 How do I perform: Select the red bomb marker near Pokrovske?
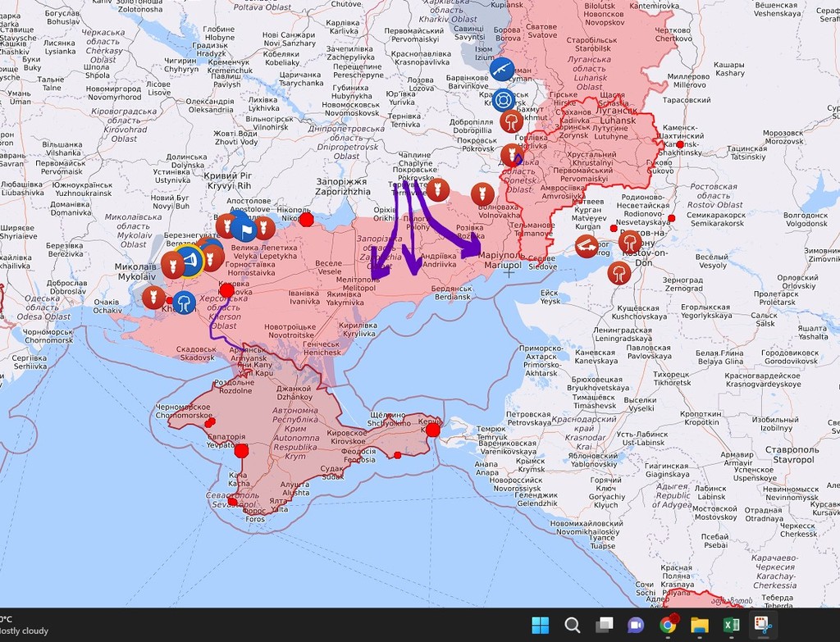click(x=437, y=189)
